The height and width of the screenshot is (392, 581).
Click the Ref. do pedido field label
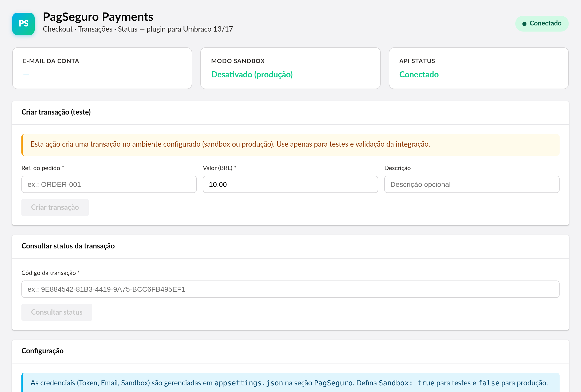[x=43, y=168]
